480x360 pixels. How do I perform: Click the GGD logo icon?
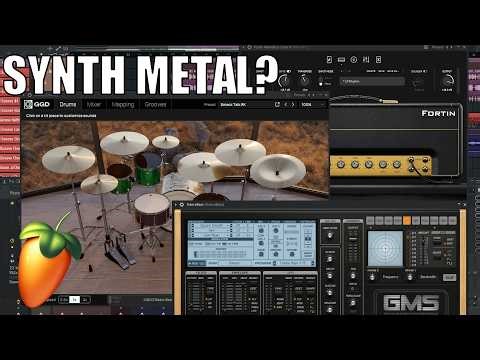click(28, 104)
